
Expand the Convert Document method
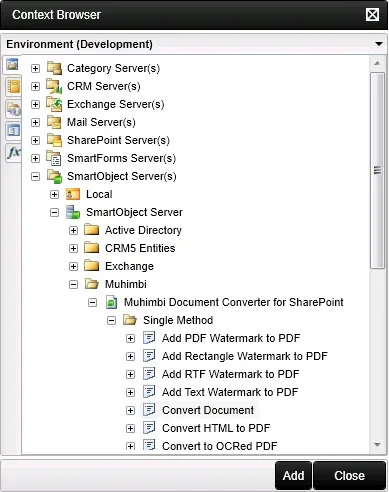[x=130, y=410]
